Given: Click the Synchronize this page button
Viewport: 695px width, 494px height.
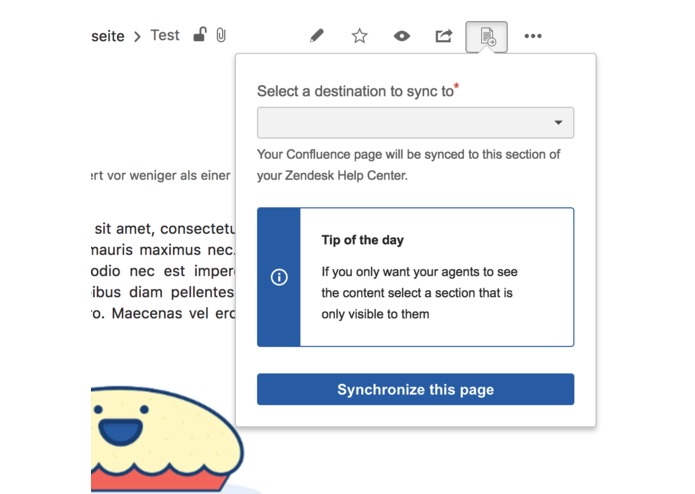Looking at the screenshot, I should [415, 389].
